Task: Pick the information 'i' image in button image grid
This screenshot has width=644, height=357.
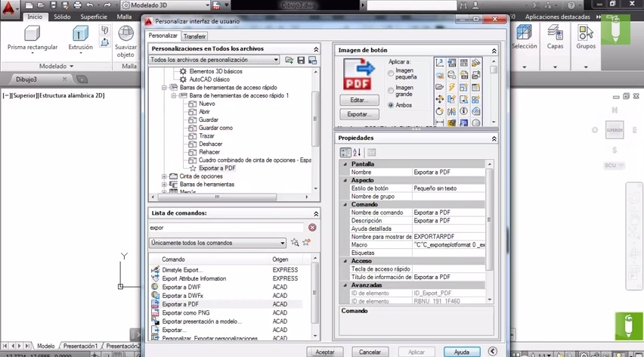Action: [463, 111]
